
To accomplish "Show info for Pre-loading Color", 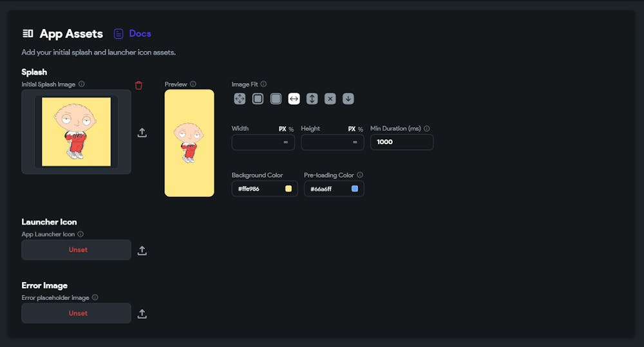I will coord(360,175).
